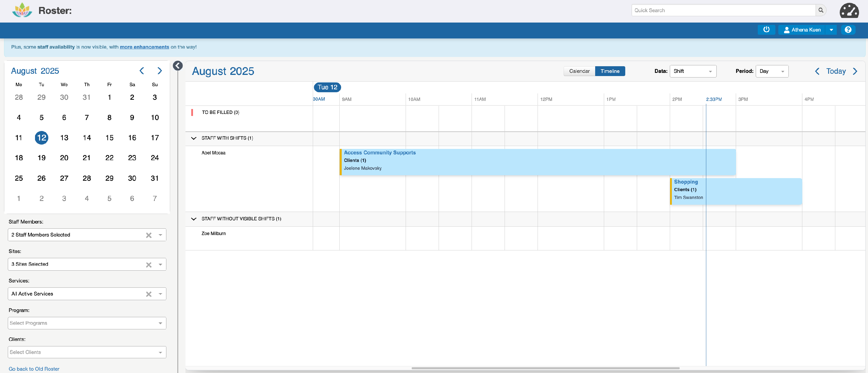Open the speedometer dashboard icon

click(x=849, y=10)
